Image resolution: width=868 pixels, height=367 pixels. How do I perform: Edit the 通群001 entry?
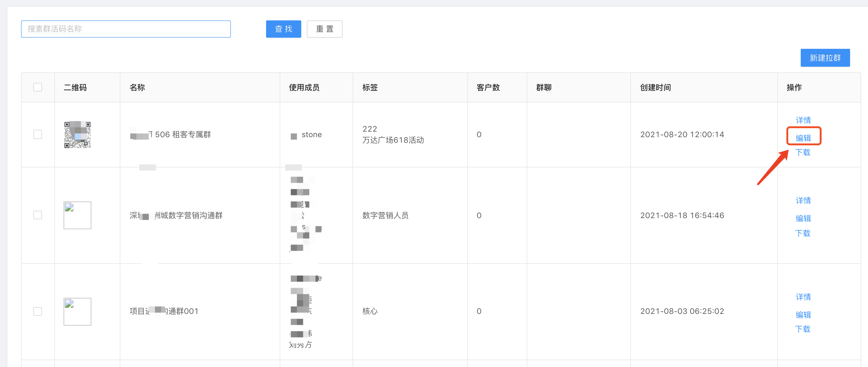coord(803,315)
